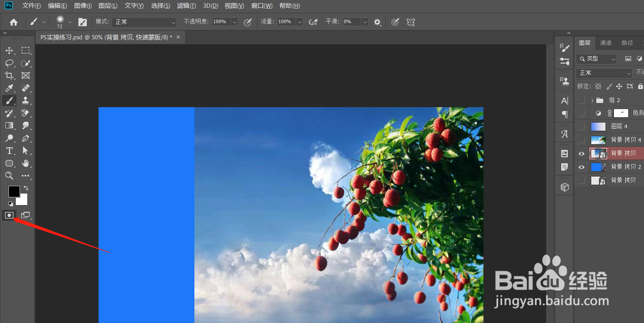Show the 图层 4 layer
Screen dimensions: 644x323
click(582, 126)
